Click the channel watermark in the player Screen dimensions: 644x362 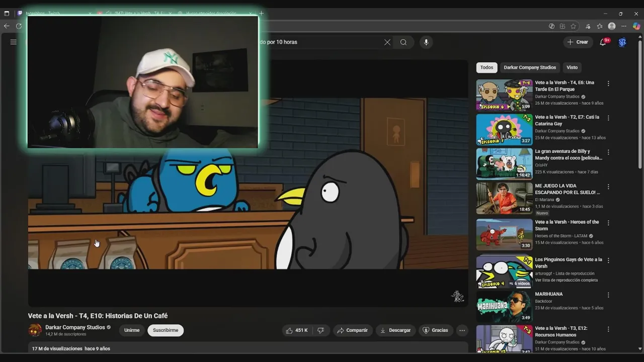pyautogui.click(x=457, y=297)
